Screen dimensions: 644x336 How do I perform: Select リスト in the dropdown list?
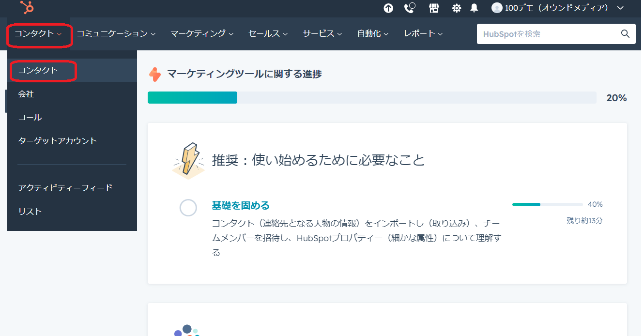click(72, 211)
